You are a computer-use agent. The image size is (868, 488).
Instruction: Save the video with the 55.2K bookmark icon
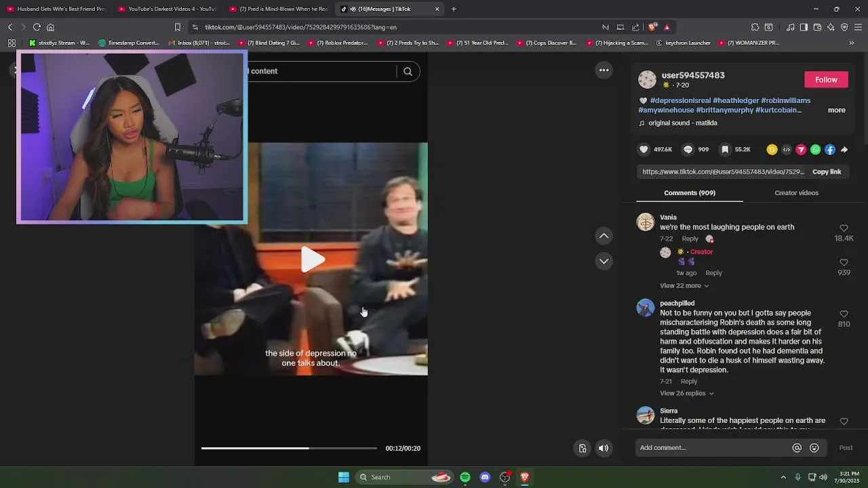point(725,149)
